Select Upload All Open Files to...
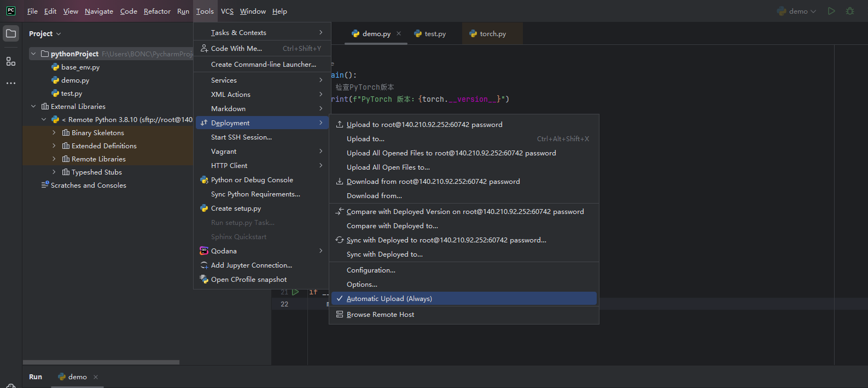This screenshot has height=388, width=868. pyautogui.click(x=464, y=167)
